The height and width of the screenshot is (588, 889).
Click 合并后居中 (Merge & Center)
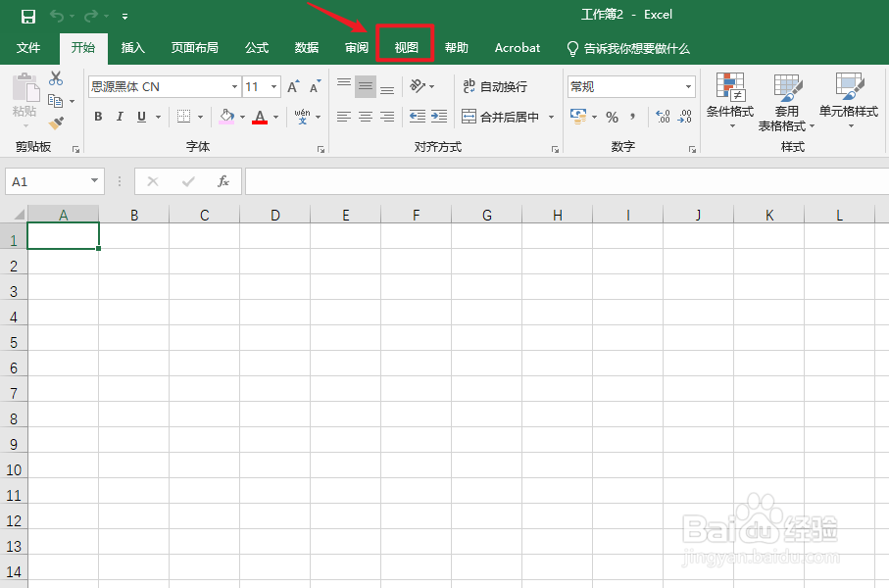(502, 117)
